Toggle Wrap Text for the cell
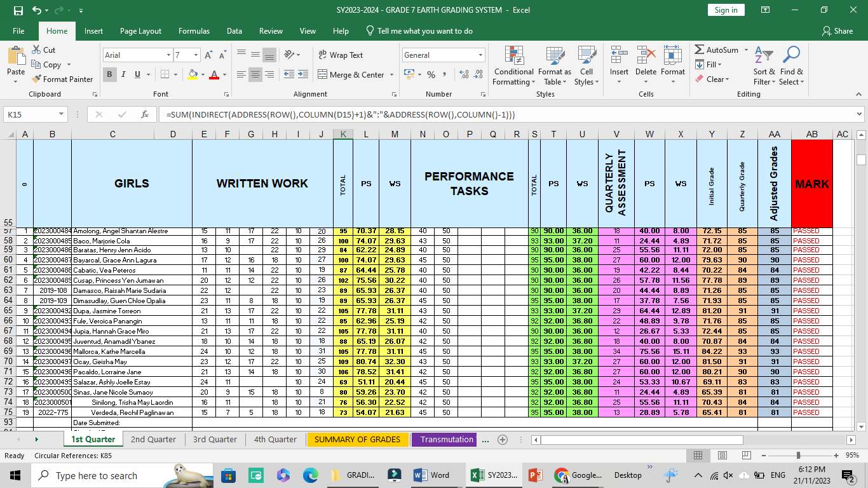Viewport: 868px width, 488px height. coord(341,55)
